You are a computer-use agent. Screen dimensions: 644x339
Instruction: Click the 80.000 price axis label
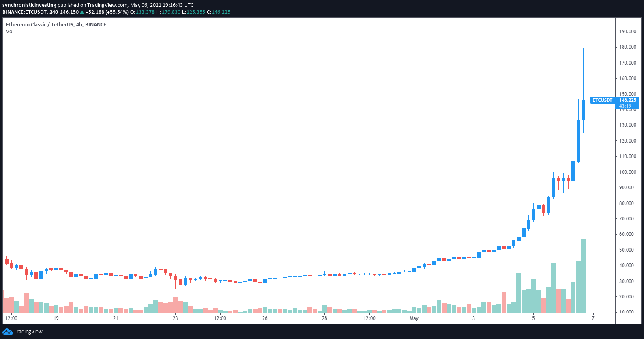point(626,203)
